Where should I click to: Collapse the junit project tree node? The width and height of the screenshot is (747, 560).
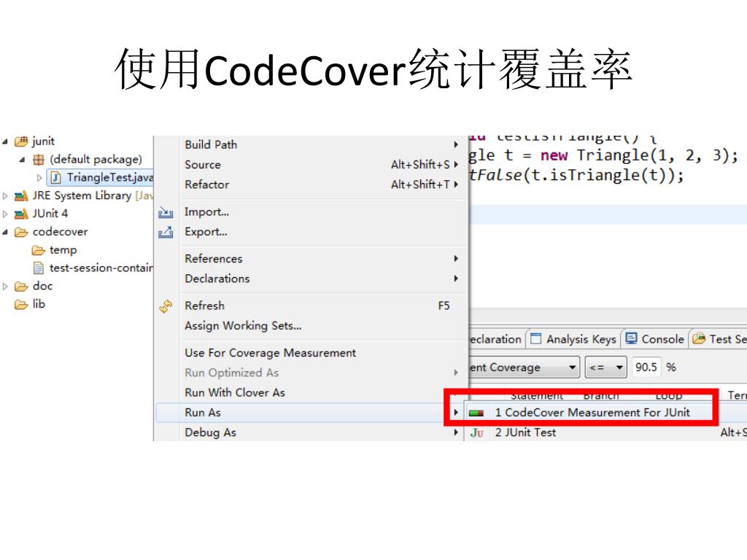[x=5, y=141]
